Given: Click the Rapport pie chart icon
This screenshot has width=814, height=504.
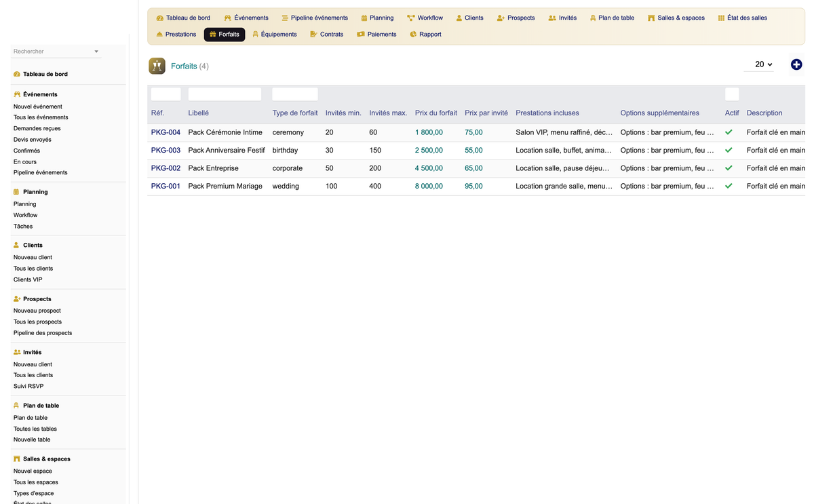Looking at the screenshot, I should [413, 34].
